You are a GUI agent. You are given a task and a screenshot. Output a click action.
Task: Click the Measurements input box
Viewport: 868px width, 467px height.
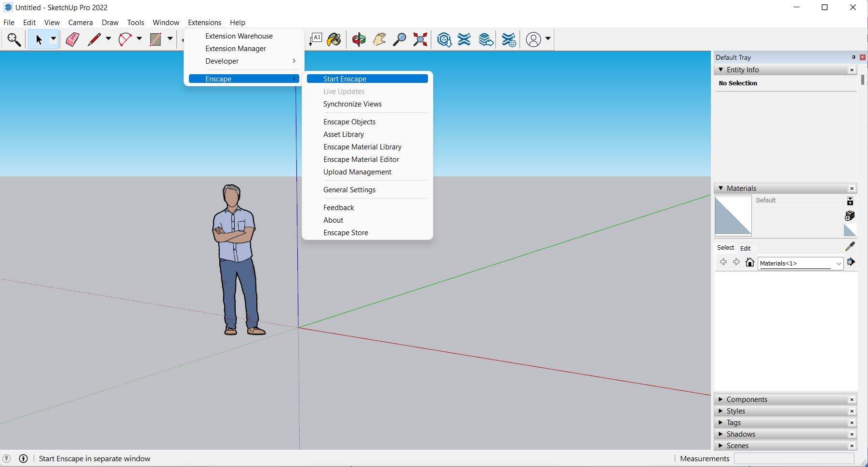[x=794, y=458]
